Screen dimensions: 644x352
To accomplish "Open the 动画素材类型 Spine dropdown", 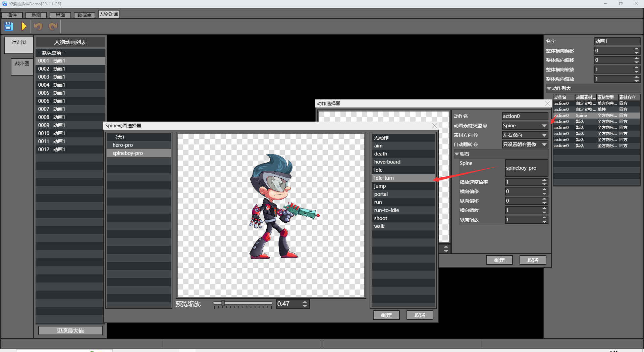I will tap(525, 126).
